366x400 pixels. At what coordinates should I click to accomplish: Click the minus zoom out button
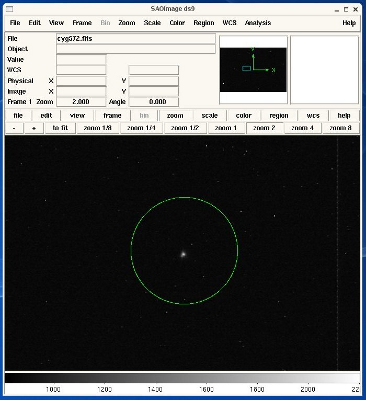point(14,128)
